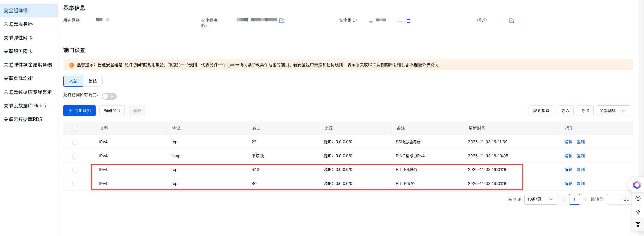Check the select-all checkbox in table header
Viewport: 644px width, 236px height.
(x=75, y=128)
